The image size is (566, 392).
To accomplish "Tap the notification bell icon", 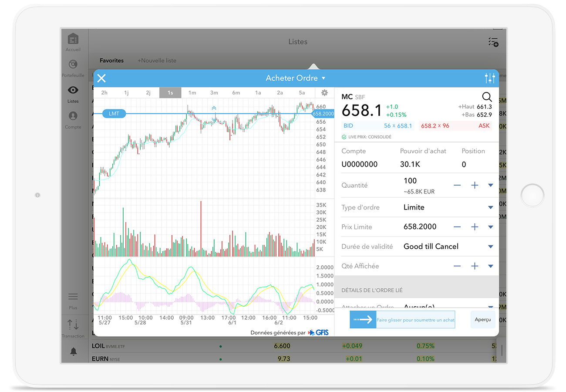I will pos(73,351).
